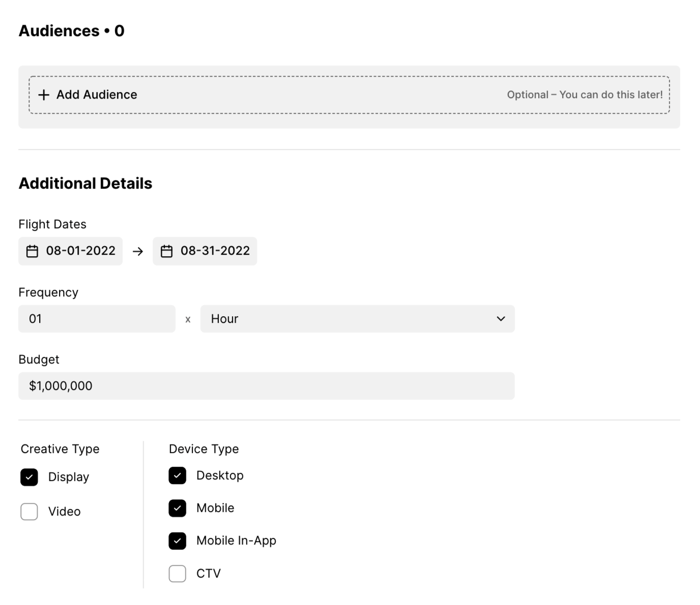Click the Audiences • 0 heading
The height and width of the screenshot is (605, 700).
point(71,31)
